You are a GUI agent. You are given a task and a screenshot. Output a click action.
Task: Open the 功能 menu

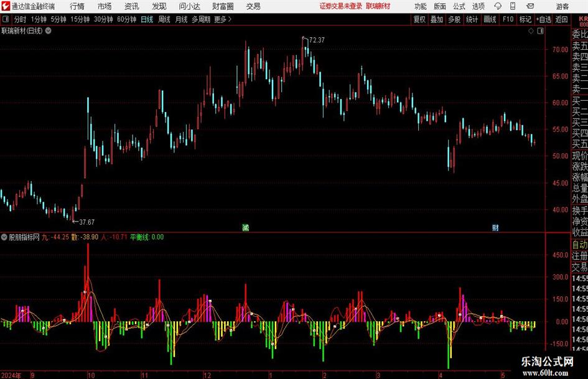pos(421,6)
